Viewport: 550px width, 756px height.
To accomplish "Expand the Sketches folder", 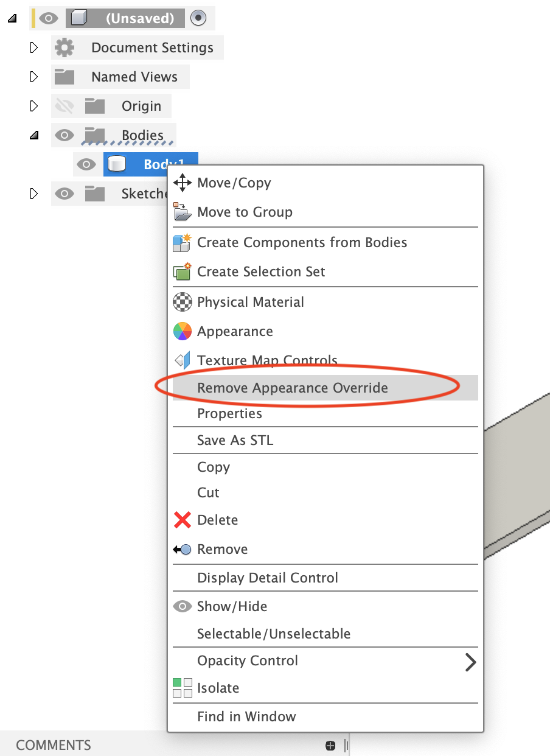I will [35, 193].
